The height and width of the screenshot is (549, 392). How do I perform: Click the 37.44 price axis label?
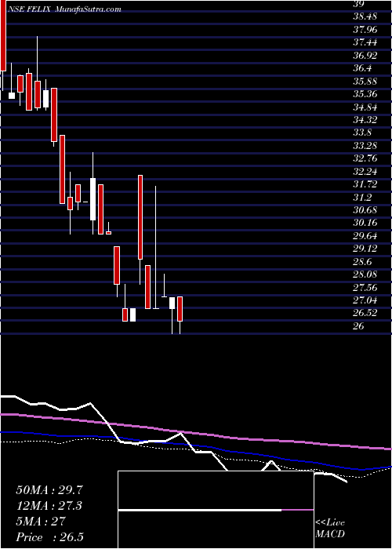click(x=365, y=42)
